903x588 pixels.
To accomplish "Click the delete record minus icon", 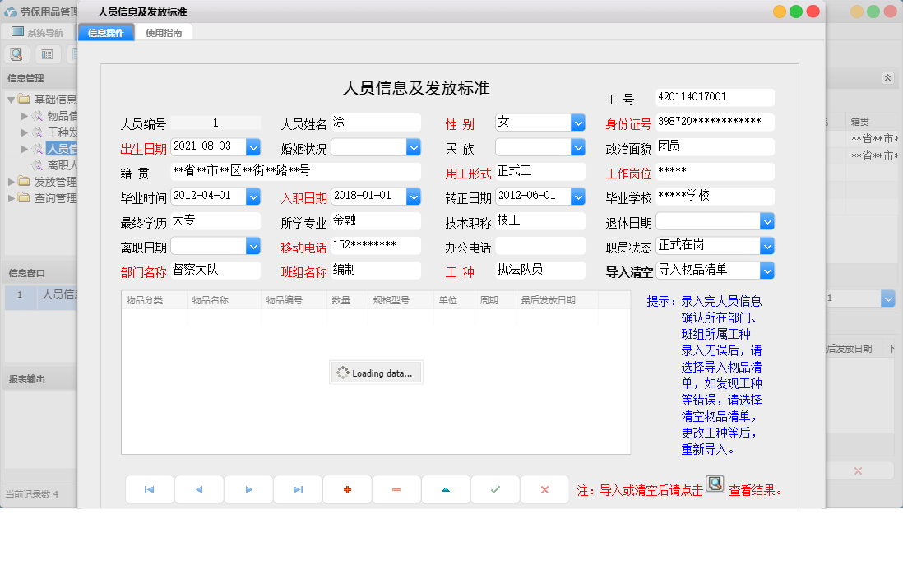I will click(x=396, y=488).
